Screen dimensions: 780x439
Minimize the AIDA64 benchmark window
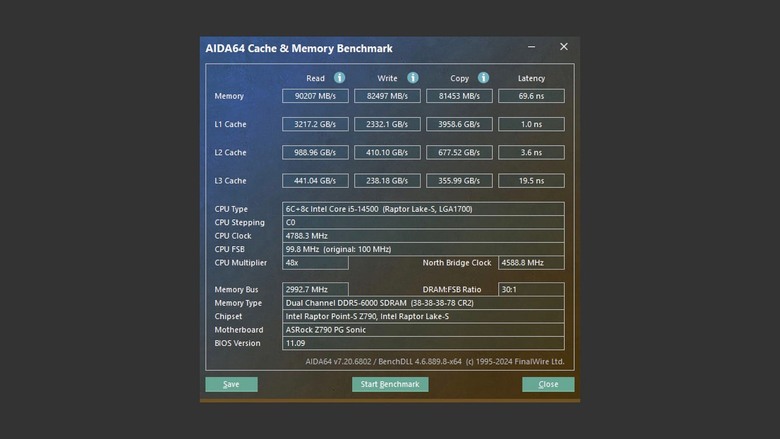click(x=531, y=47)
